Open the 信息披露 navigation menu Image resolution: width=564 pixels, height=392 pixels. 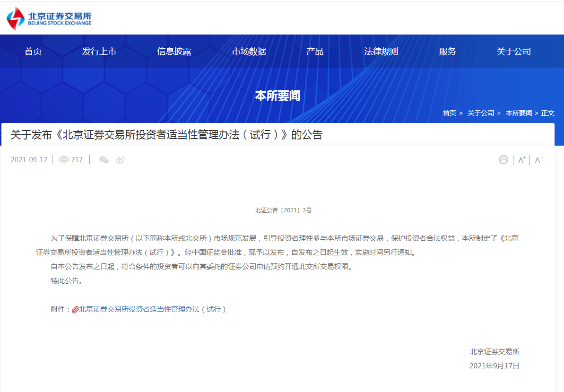point(174,52)
